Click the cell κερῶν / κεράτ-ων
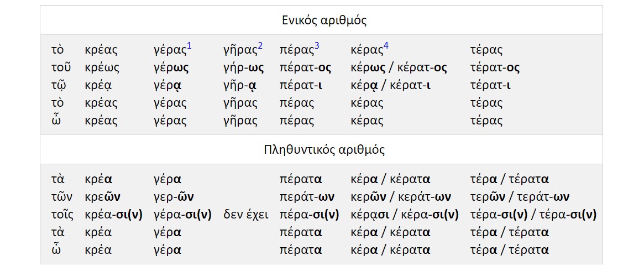Screen dimensions: 644x276 [x=401, y=197]
